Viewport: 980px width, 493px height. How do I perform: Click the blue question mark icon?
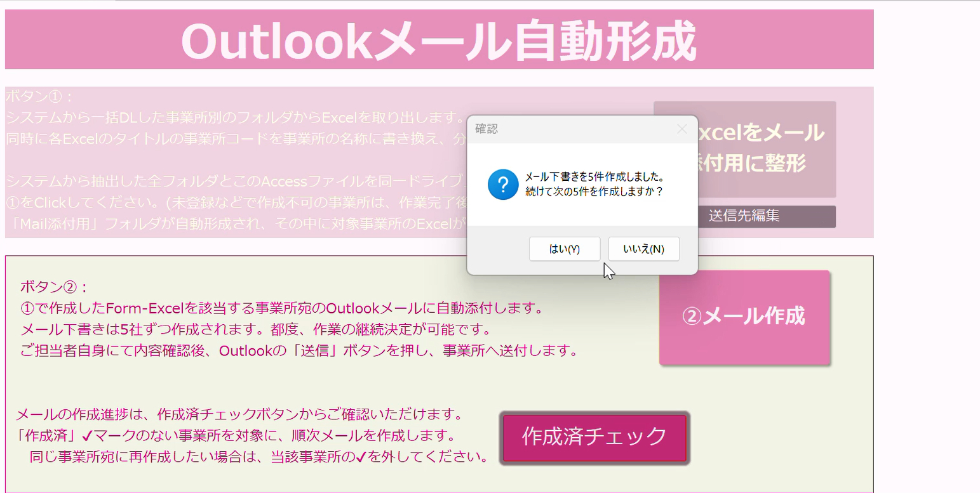tap(503, 184)
